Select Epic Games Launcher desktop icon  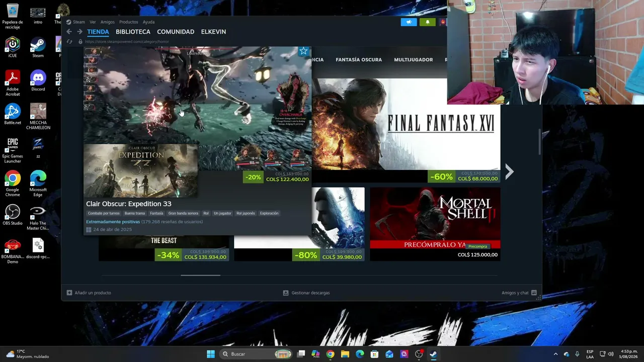pyautogui.click(x=13, y=150)
